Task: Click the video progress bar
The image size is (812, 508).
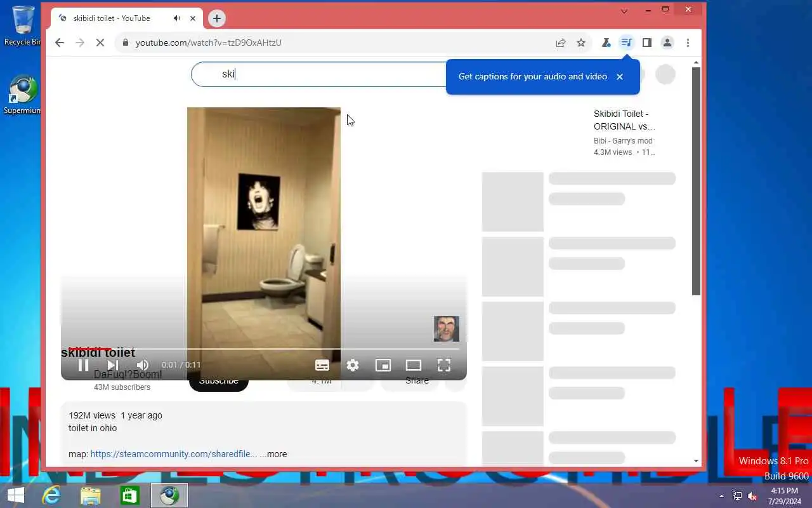Action: point(264,349)
